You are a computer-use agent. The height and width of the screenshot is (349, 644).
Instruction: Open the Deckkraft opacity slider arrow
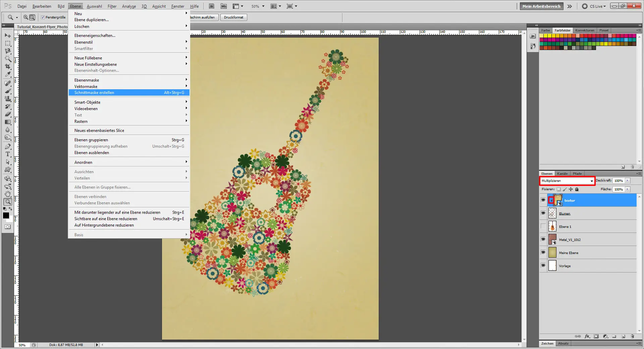(x=627, y=181)
